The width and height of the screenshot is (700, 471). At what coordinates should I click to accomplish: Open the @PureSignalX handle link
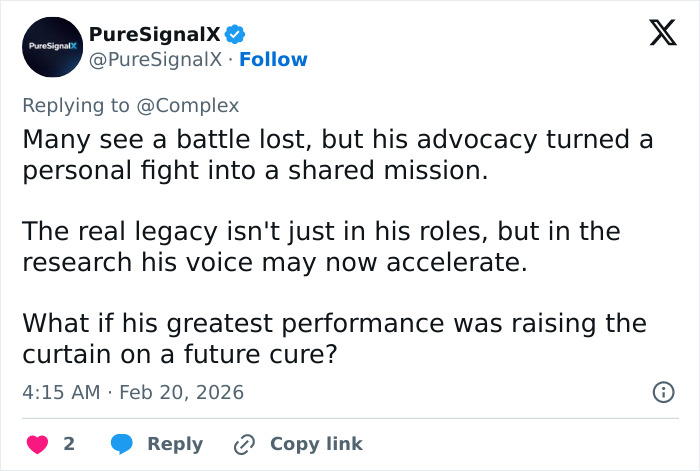click(x=155, y=60)
